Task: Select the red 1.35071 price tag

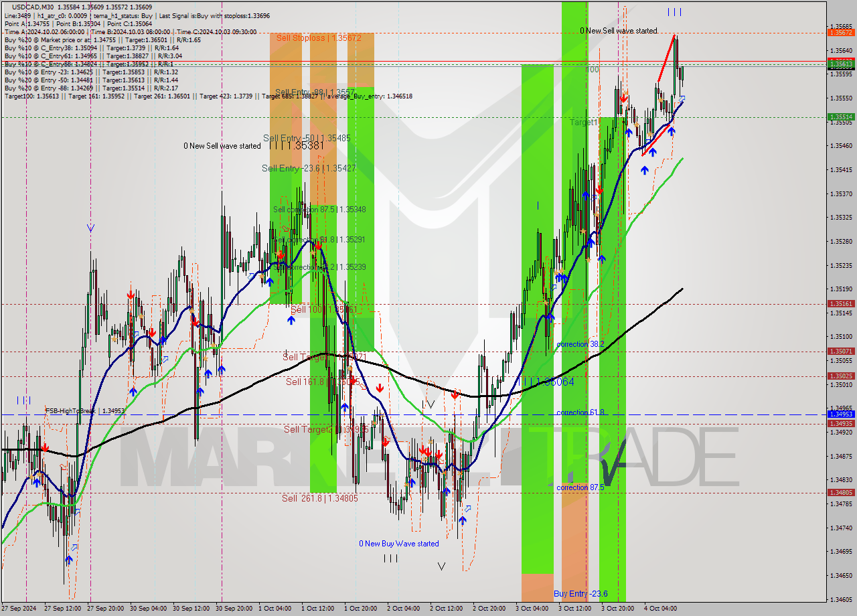Action: click(x=841, y=351)
